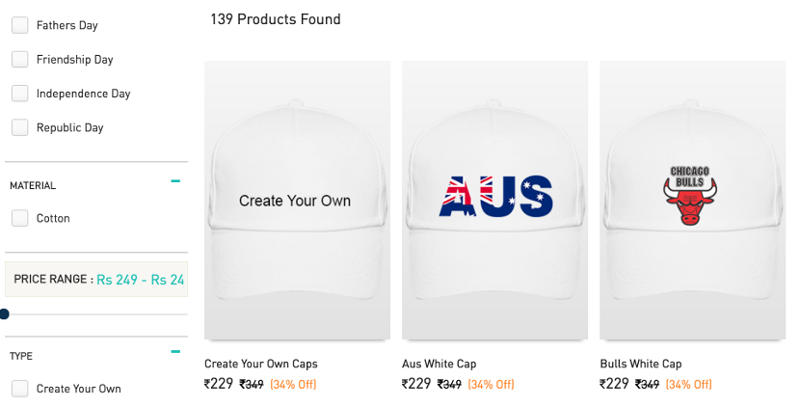Tick the Republic Day checkbox

point(20,128)
